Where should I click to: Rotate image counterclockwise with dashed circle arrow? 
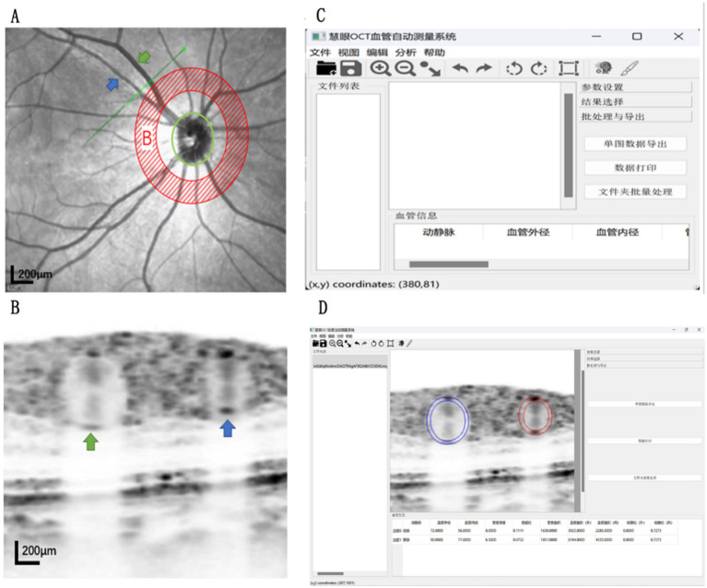click(x=514, y=68)
